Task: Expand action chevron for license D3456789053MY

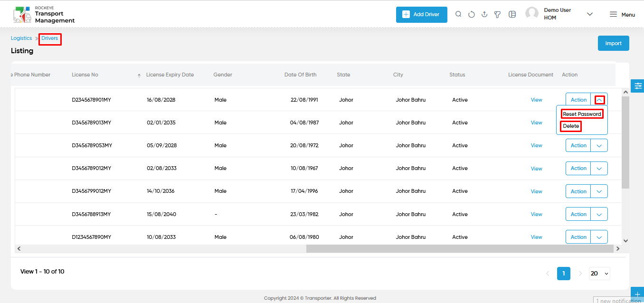Action: (x=599, y=145)
